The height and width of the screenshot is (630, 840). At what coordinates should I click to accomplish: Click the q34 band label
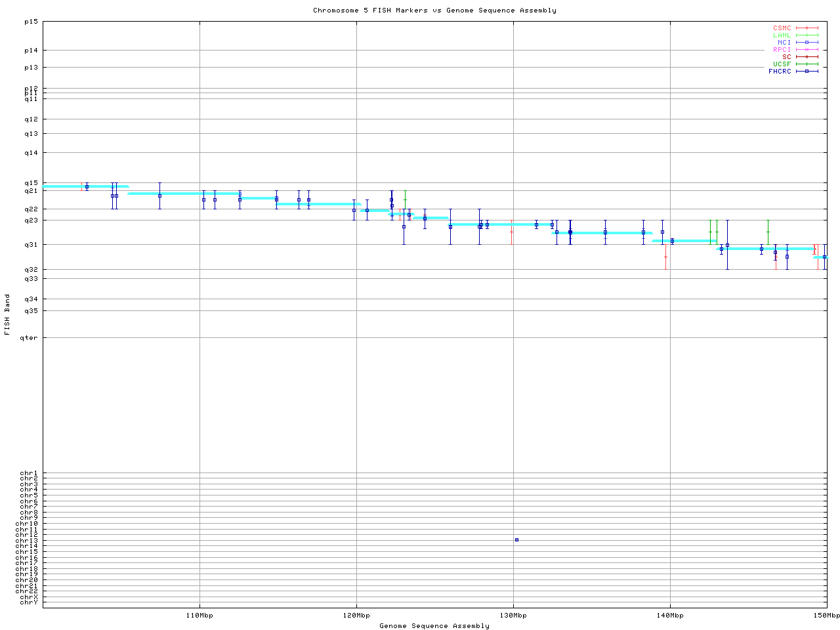pyautogui.click(x=31, y=299)
